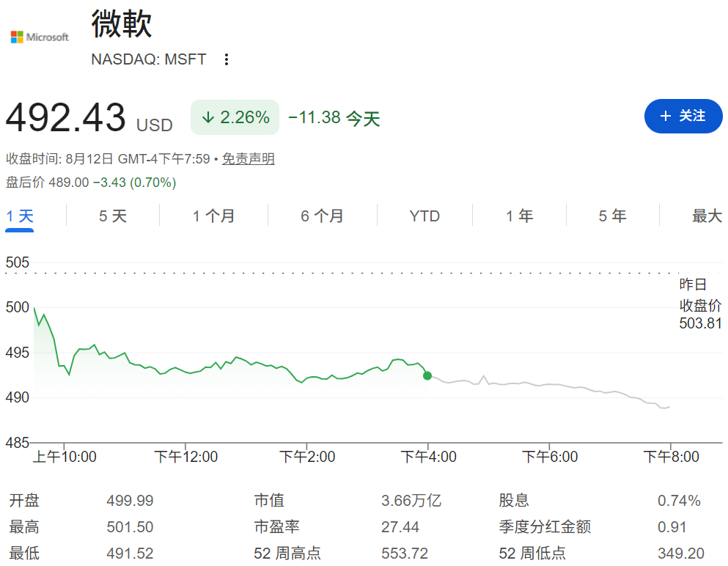Switch to the 5 年 tab

tap(612, 216)
